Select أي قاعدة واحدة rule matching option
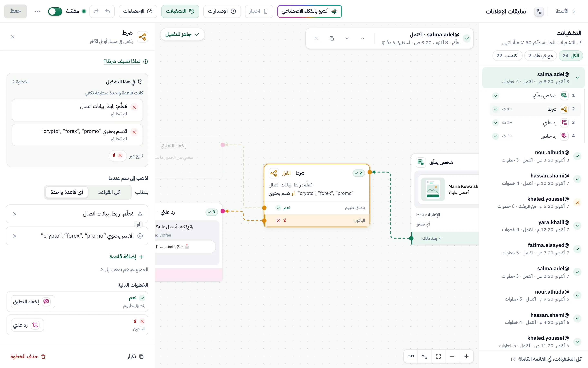 (67, 192)
